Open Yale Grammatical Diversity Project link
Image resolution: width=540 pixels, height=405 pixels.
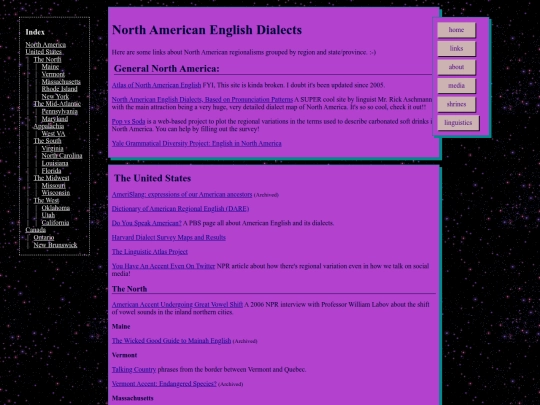(197, 144)
